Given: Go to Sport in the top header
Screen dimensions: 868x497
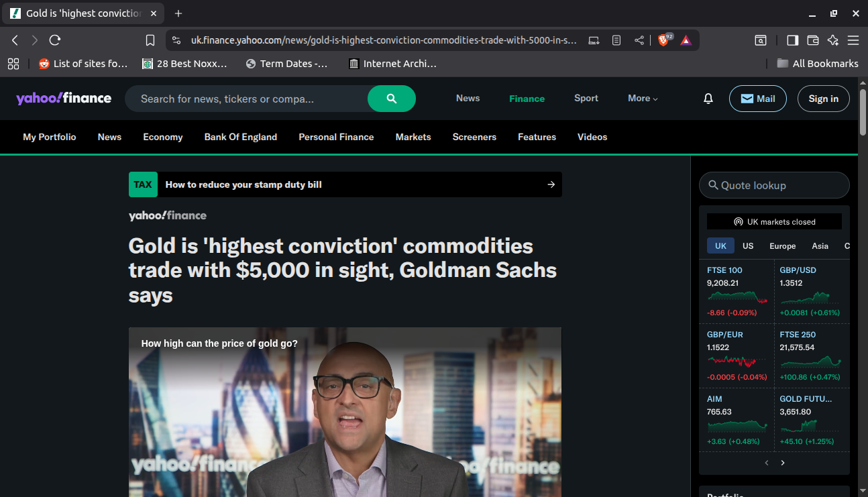Looking at the screenshot, I should [x=586, y=99].
